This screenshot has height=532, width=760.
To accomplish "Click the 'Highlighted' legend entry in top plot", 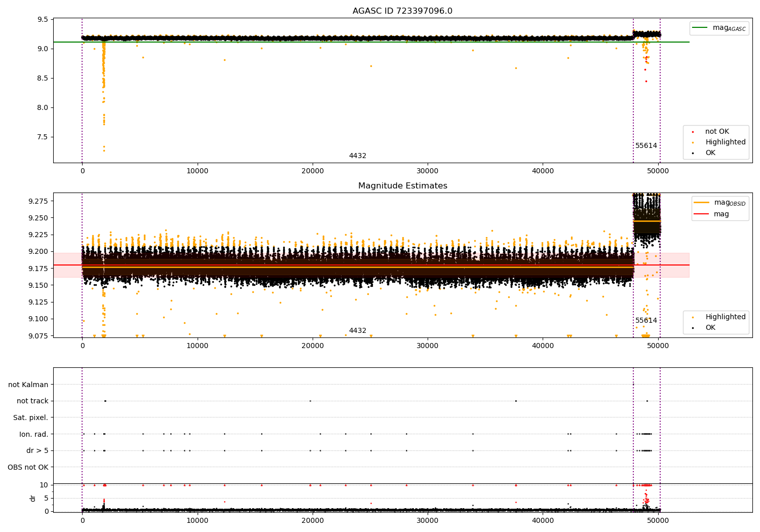I will pyautogui.click(x=725, y=142).
